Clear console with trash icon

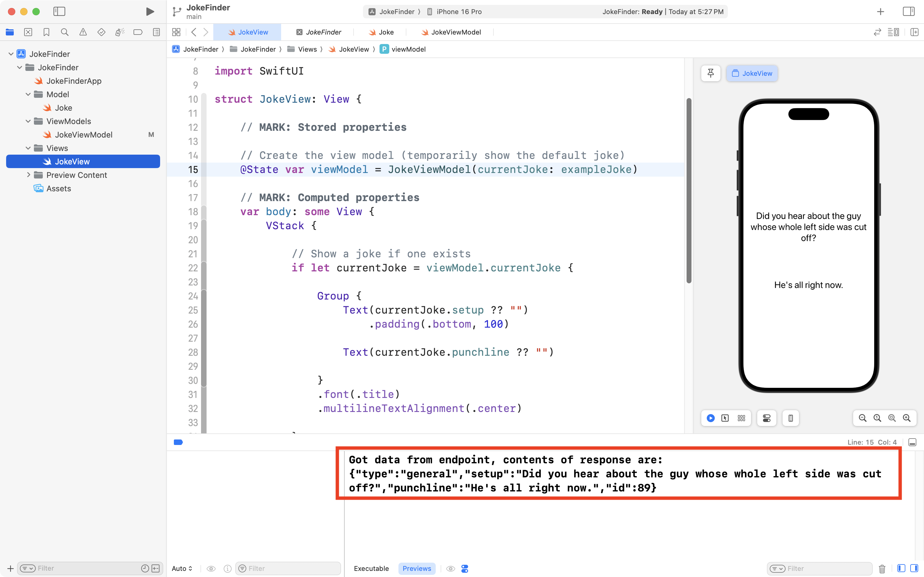(882, 569)
